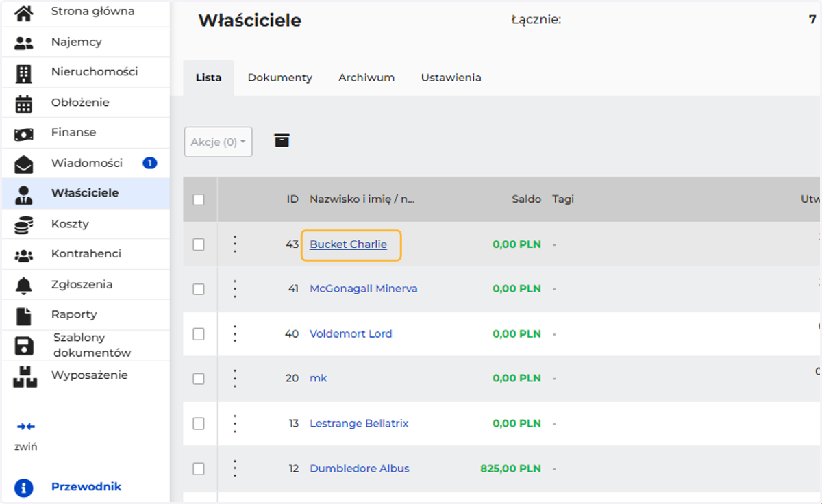Open the three-dot menu for Lestrange Bellatrix
This screenshot has width=822, height=504.
[235, 423]
